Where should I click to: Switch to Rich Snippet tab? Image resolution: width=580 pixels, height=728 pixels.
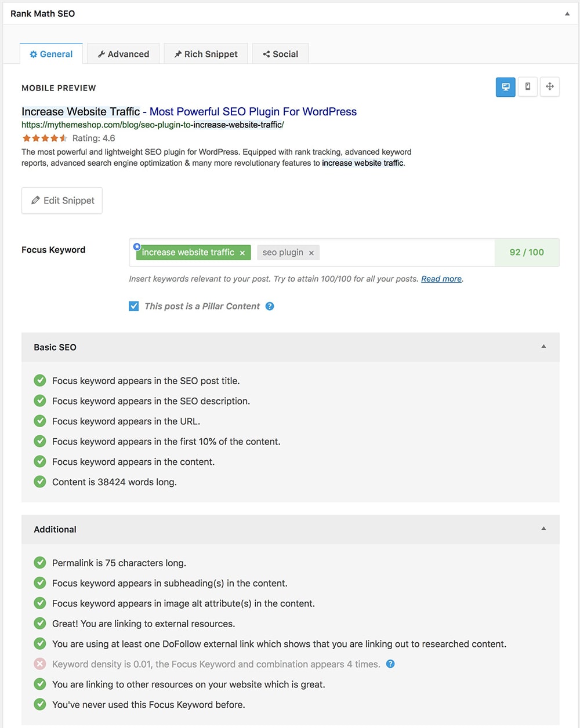pyautogui.click(x=206, y=54)
